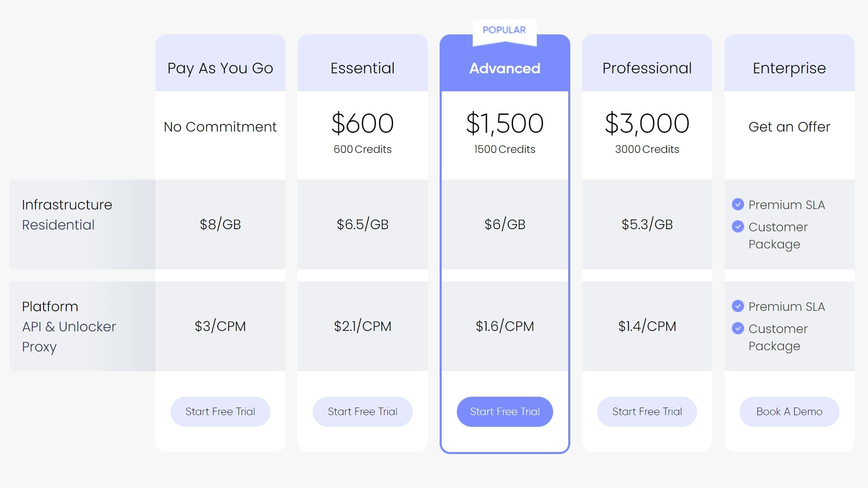Screen dimensions: 868x488
Task: Click the $6/GB Advanced residential rate
Action: [505, 224]
